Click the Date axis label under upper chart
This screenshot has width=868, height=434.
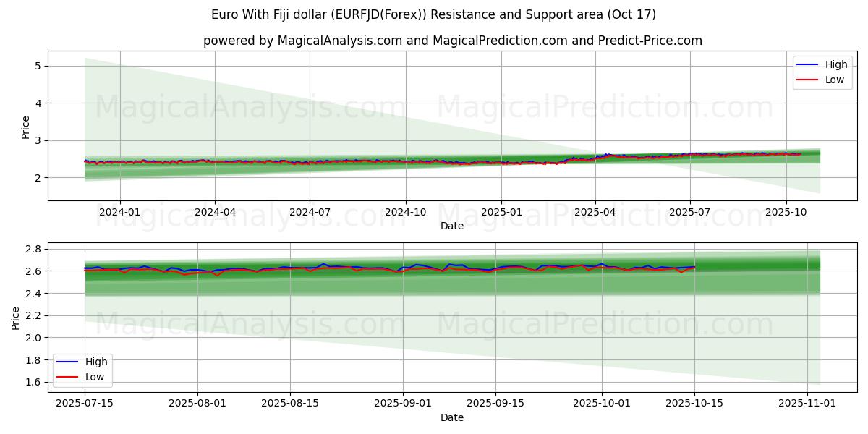pos(452,226)
